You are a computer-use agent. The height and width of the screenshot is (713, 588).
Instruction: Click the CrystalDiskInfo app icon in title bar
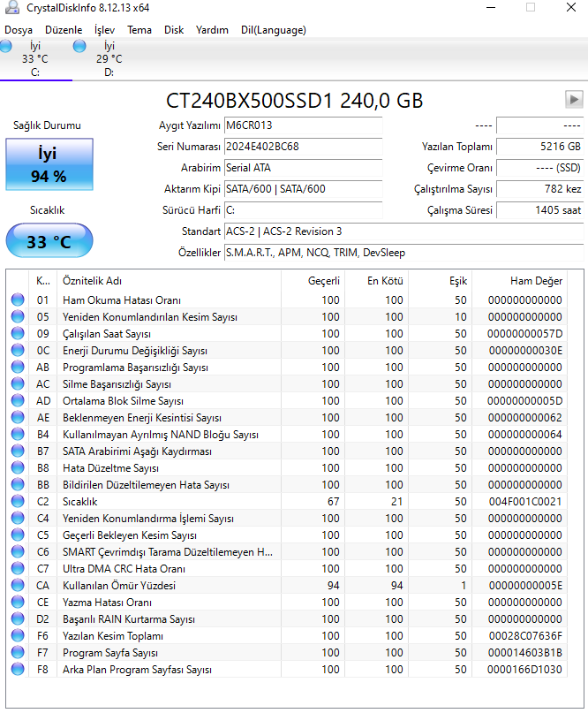click(x=12, y=7)
